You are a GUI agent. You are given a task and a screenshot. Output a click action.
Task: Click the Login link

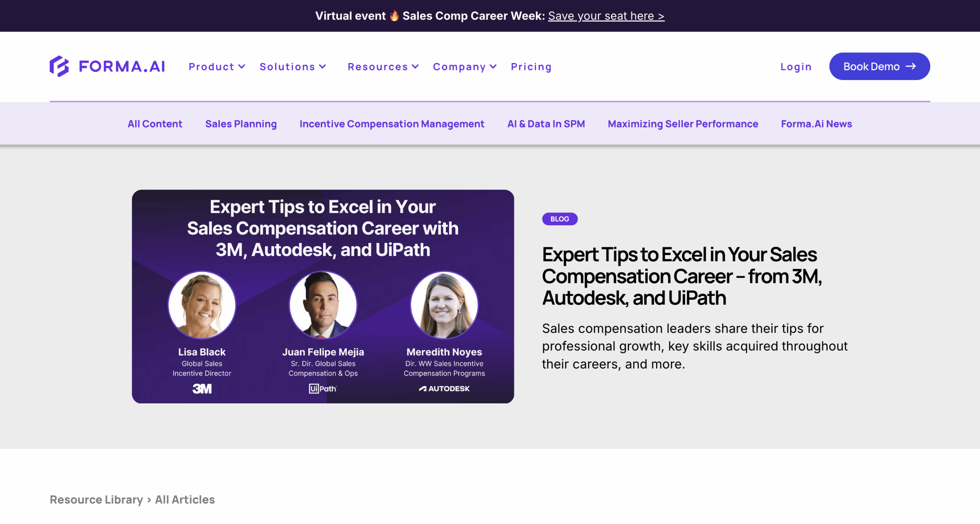click(x=796, y=67)
